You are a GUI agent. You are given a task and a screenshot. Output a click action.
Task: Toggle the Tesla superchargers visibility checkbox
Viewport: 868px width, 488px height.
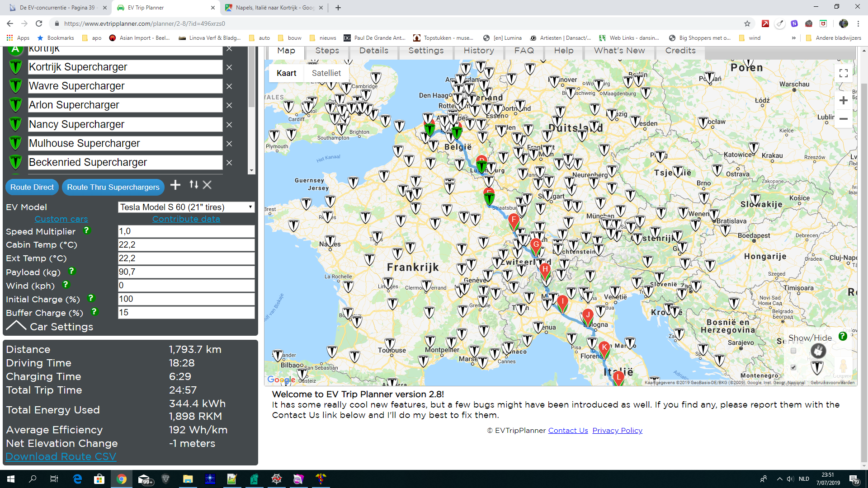(x=793, y=367)
